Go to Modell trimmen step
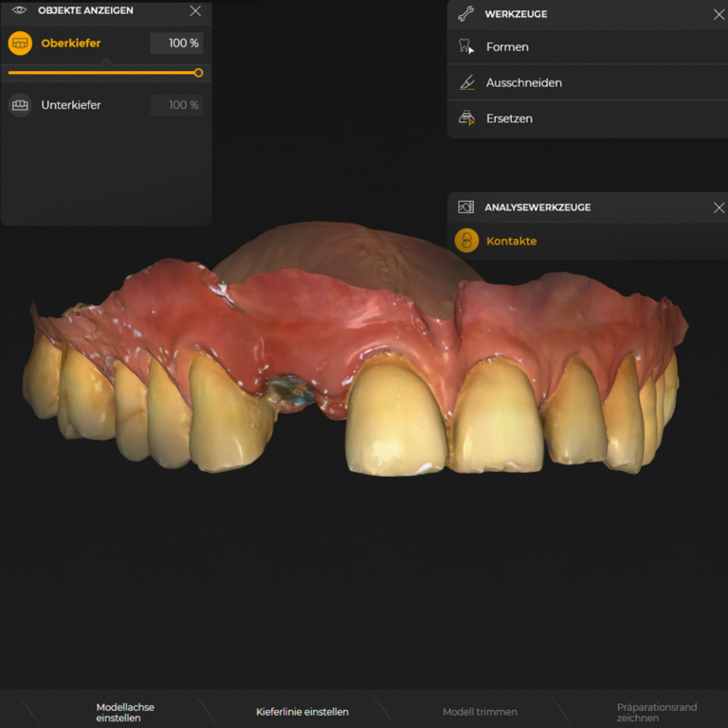728x728 pixels. [x=480, y=712]
